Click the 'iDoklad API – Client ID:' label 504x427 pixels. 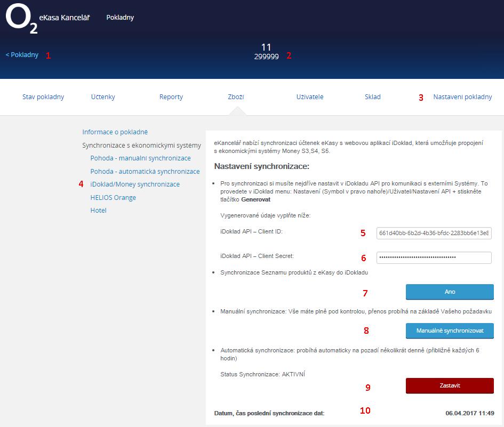pos(251,232)
